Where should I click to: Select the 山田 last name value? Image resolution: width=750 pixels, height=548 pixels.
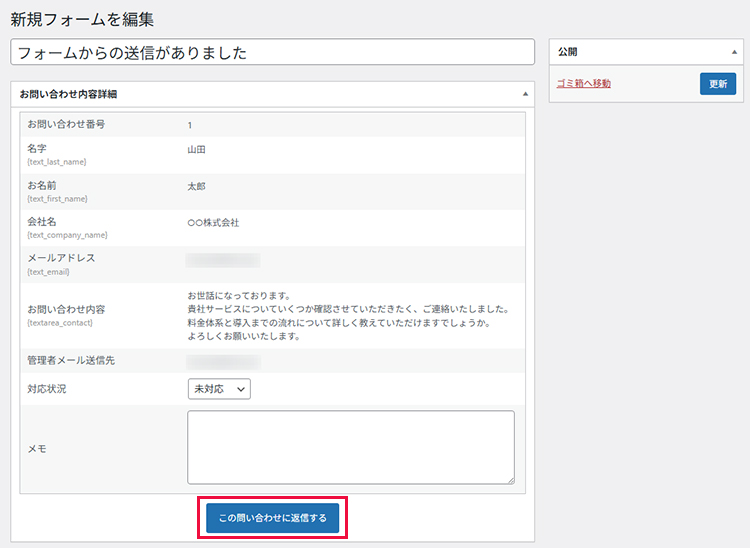pyautogui.click(x=196, y=150)
